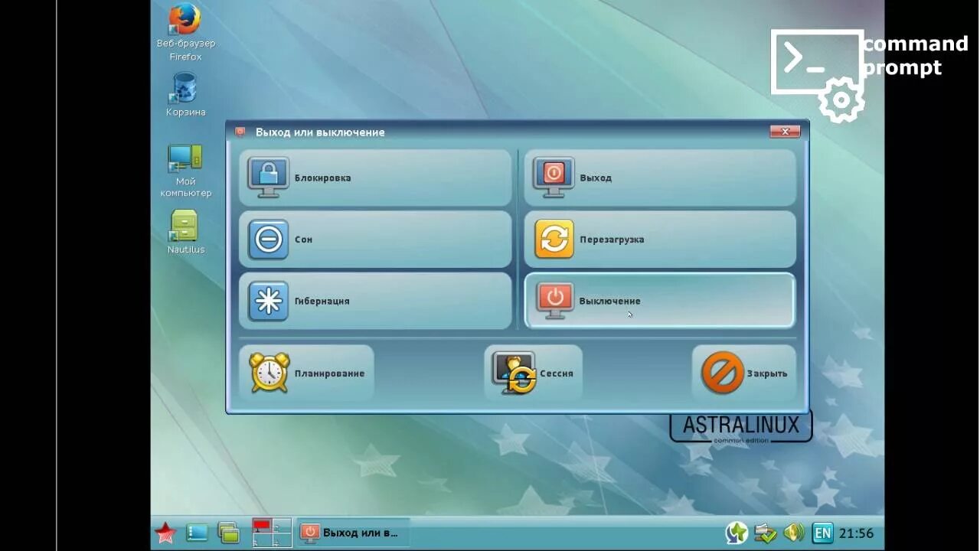Switch the EN keyboard layout indicator
The width and height of the screenshot is (980, 551).
(822, 533)
